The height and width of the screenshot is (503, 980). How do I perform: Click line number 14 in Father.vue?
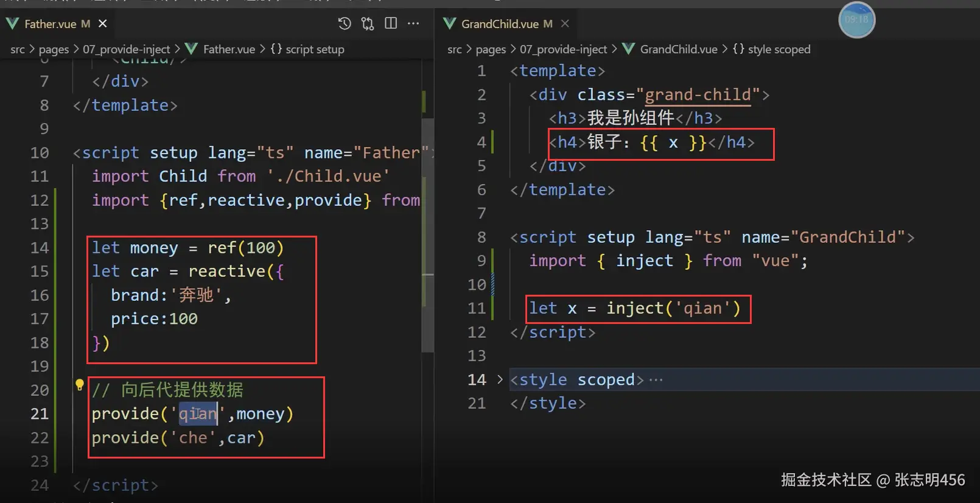tap(40, 248)
